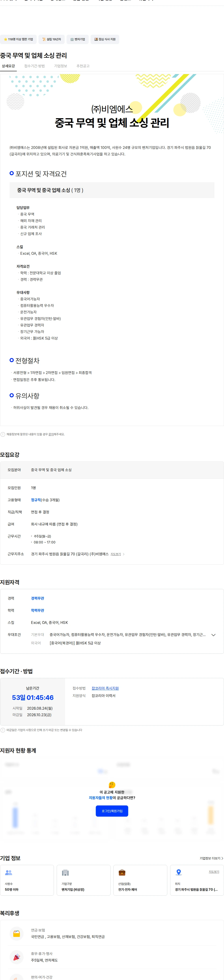Click the 마감일 2026.10.23(금) text
Viewport: 224px width, 980px height.
pos(32,715)
